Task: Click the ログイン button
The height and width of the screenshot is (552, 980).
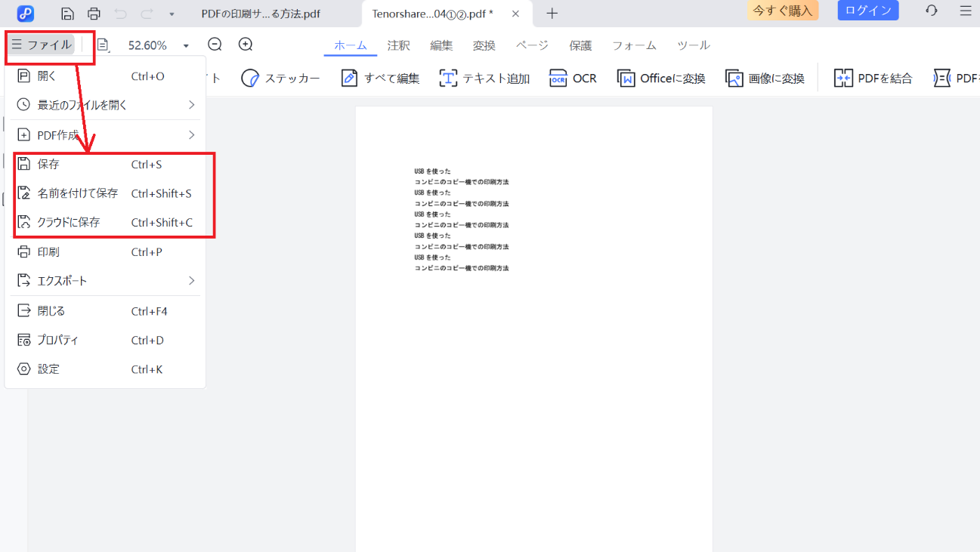Action: (867, 11)
